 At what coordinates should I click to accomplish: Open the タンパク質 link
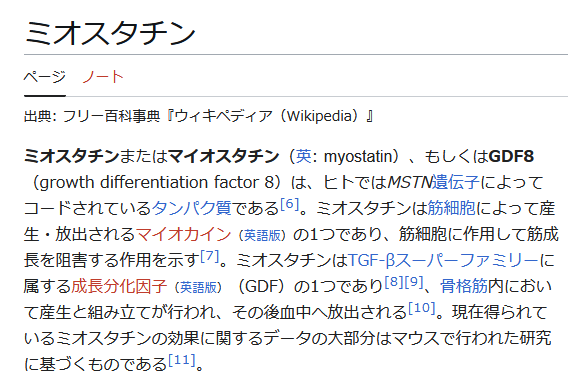(x=191, y=208)
